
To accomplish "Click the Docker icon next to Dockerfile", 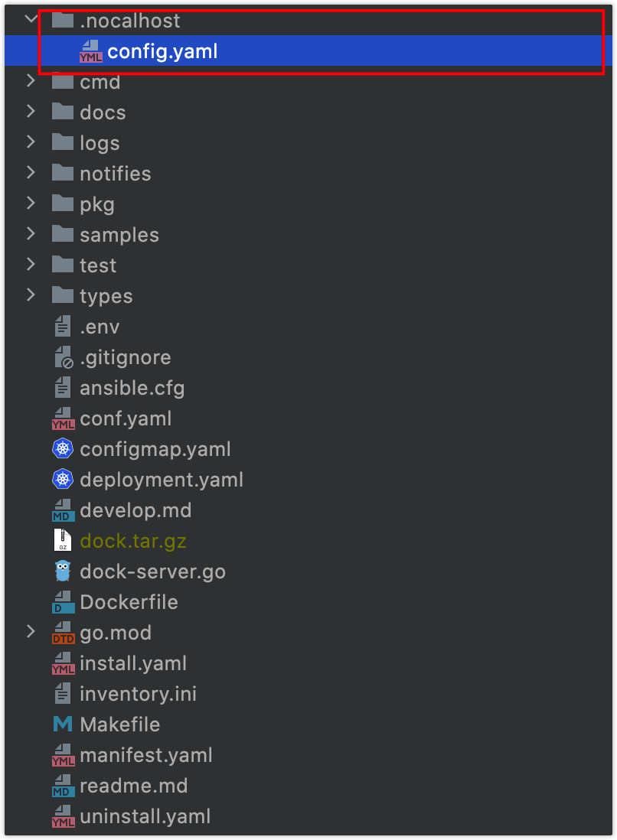I will [x=63, y=602].
